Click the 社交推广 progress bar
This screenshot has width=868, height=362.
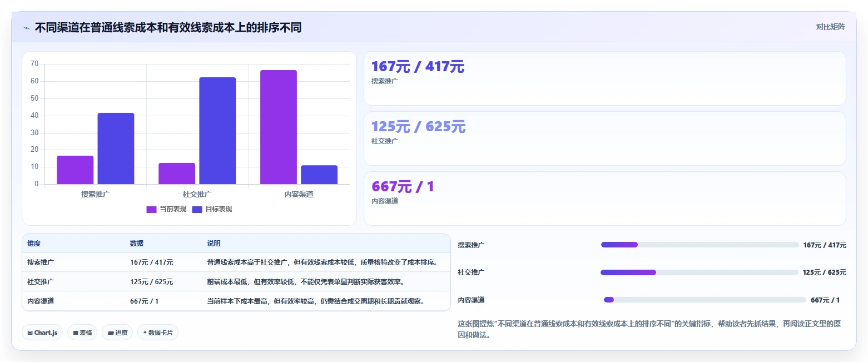pos(700,272)
